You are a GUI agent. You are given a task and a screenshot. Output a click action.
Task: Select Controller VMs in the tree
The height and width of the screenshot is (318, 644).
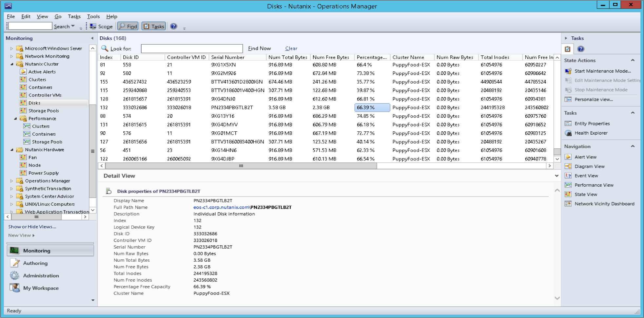pyautogui.click(x=45, y=95)
